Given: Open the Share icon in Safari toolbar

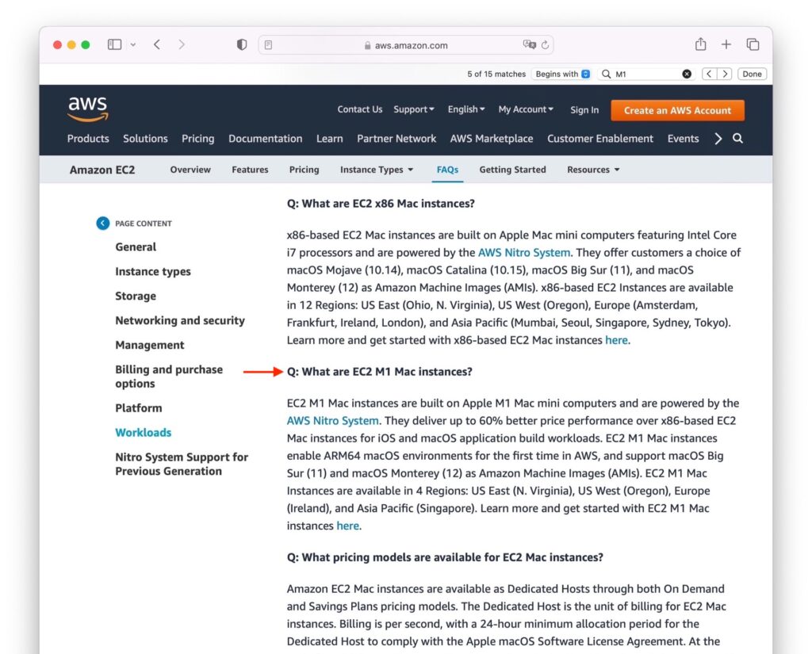Looking at the screenshot, I should coord(701,44).
